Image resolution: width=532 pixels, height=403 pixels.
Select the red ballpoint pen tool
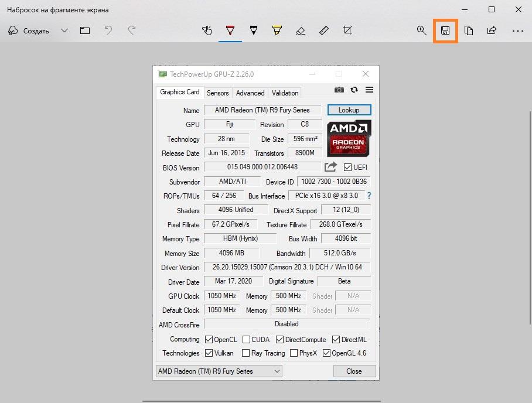[230, 30]
